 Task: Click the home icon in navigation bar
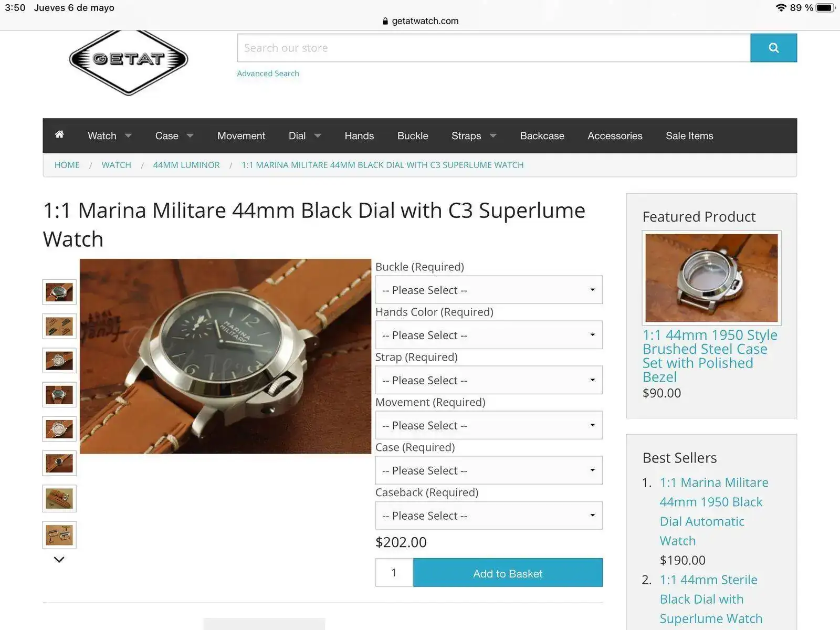(59, 134)
